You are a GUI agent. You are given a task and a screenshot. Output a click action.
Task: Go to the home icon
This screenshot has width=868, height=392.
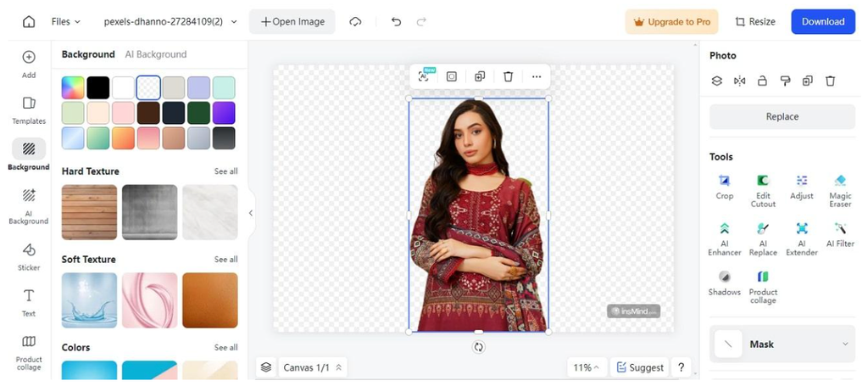pos(29,21)
